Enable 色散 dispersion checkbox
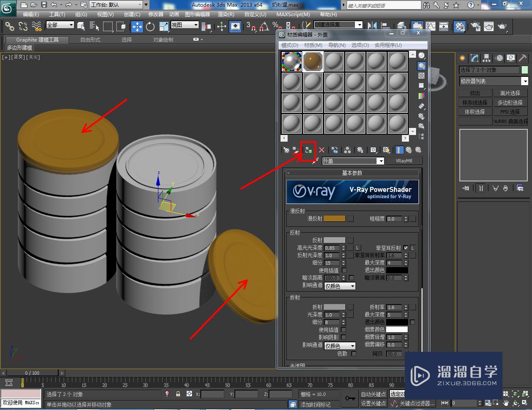 [354, 354]
